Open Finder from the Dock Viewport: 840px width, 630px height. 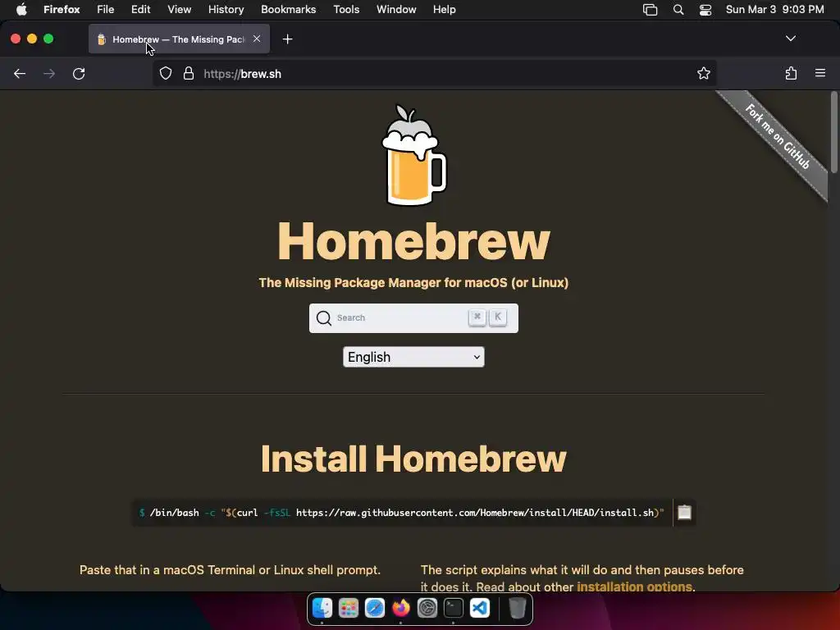point(322,608)
